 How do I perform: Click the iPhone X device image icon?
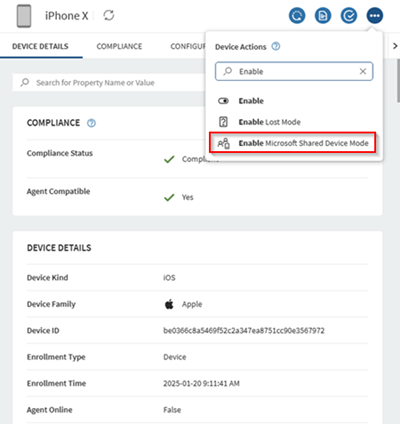[x=24, y=16]
